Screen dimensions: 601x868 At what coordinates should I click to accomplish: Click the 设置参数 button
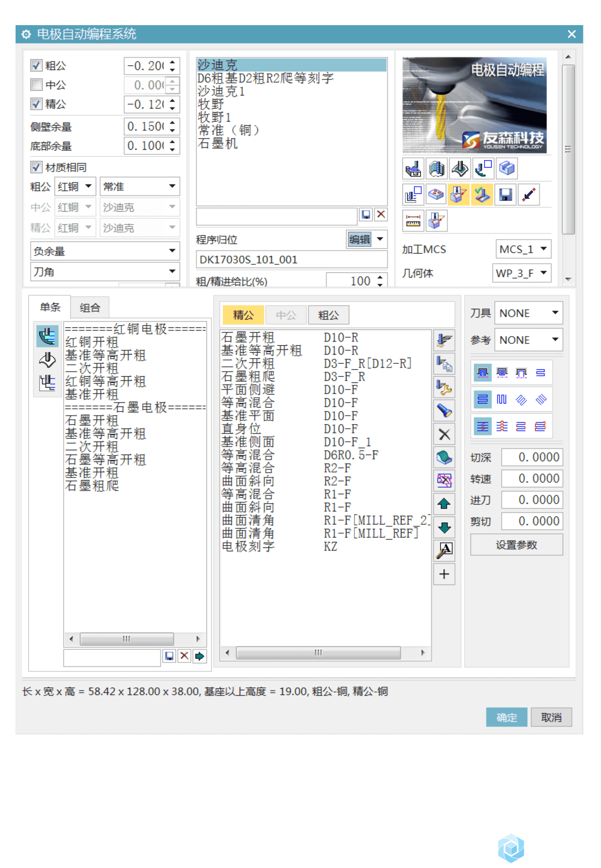(x=516, y=545)
